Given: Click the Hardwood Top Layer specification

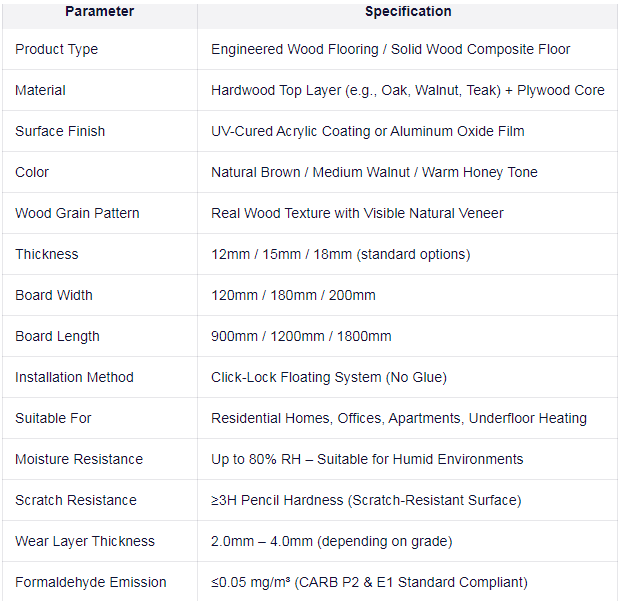Looking at the screenshot, I should tap(408, 90).
